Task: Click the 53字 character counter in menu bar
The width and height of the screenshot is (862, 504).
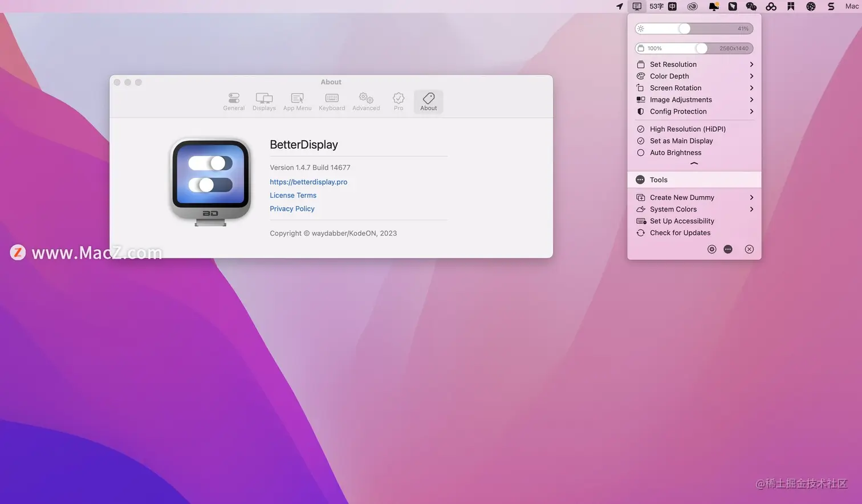Action: tap(657, 6)
